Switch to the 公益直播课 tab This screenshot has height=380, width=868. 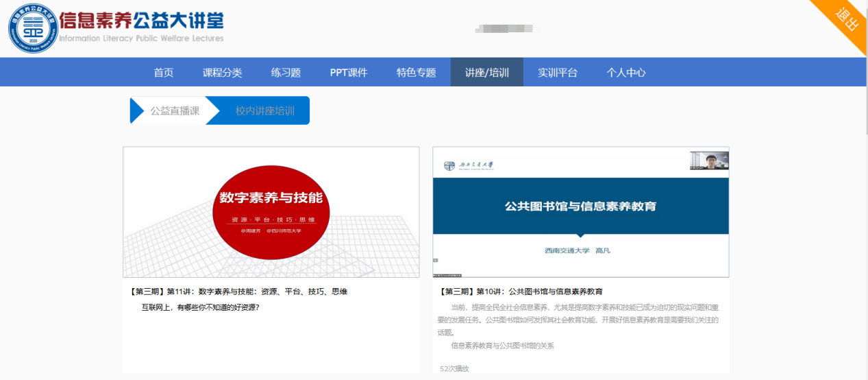click(x=175, y=110)
